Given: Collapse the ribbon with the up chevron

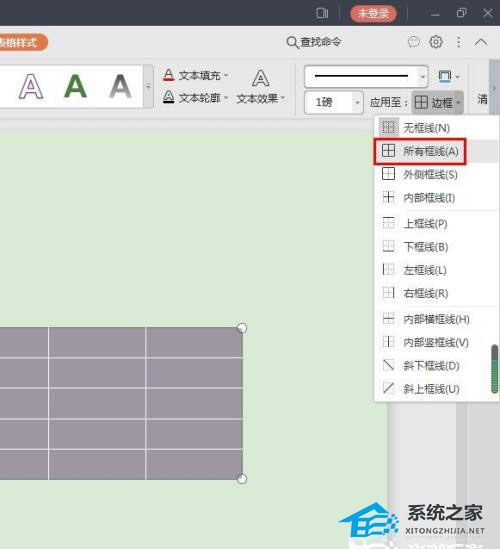Looking at the screenshot, I should (x=481, y=42).
